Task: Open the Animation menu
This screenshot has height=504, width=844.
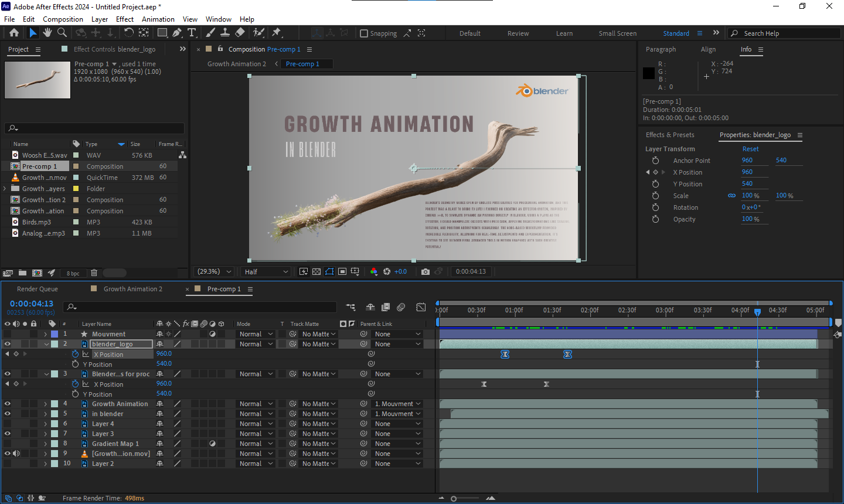Action: tap(158, 19)
